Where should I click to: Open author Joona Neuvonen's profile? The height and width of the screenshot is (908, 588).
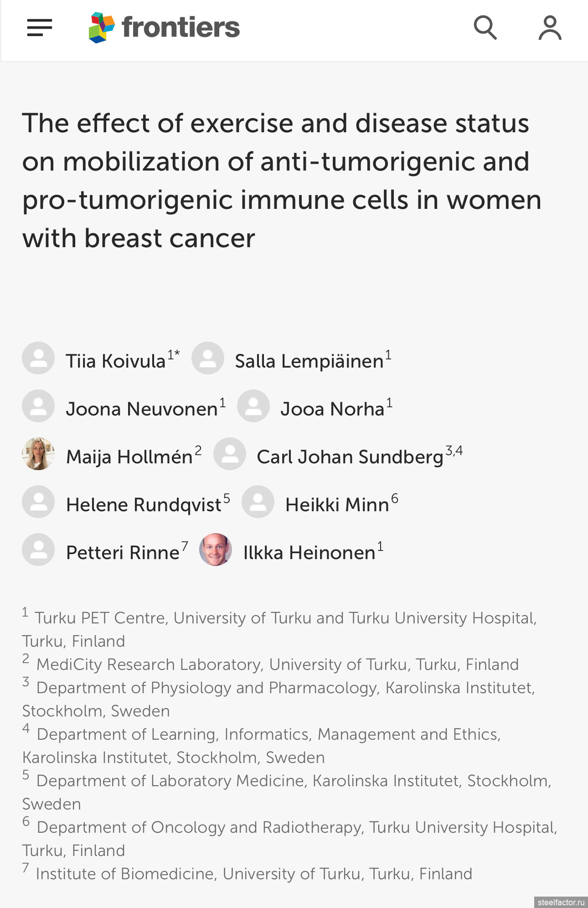pos(142,409)
